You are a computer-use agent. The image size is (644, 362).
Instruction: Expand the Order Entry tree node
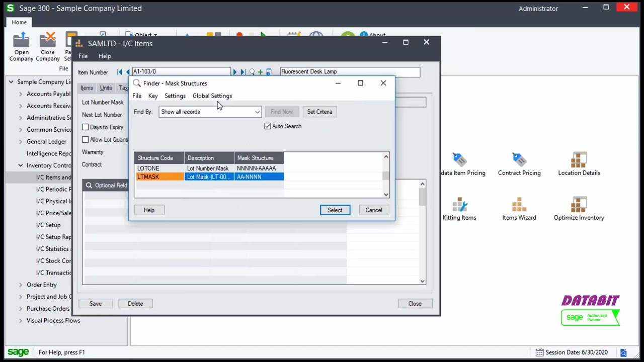21,285
